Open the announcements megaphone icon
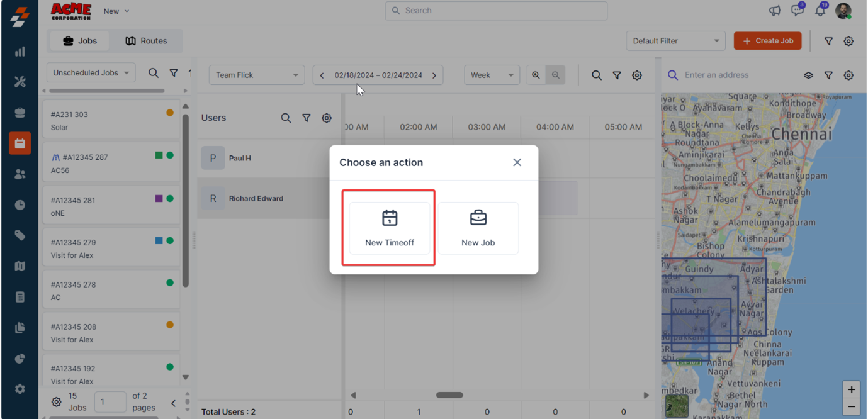Screen dimensions: 868x419 point(775,11)
